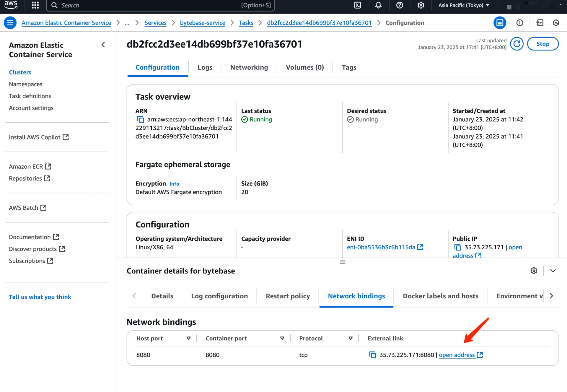
Task: Open the container Details tab
Action: (x=162, y=296)
